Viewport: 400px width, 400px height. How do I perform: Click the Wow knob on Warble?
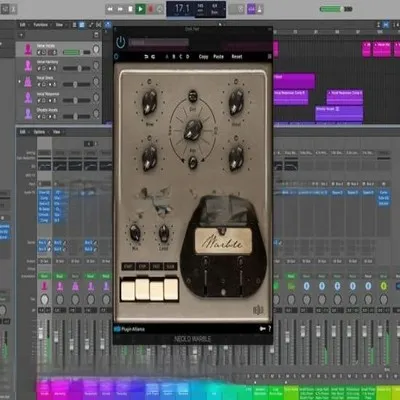[x=149, y=102]
